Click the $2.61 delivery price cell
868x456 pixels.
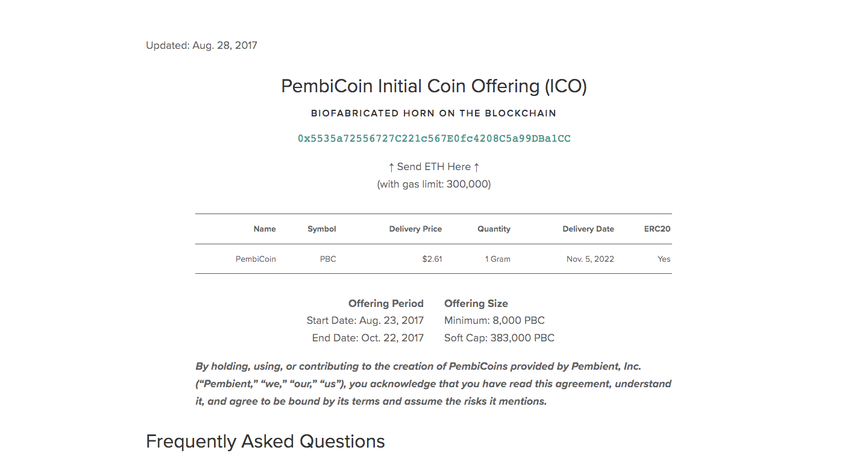432,259
